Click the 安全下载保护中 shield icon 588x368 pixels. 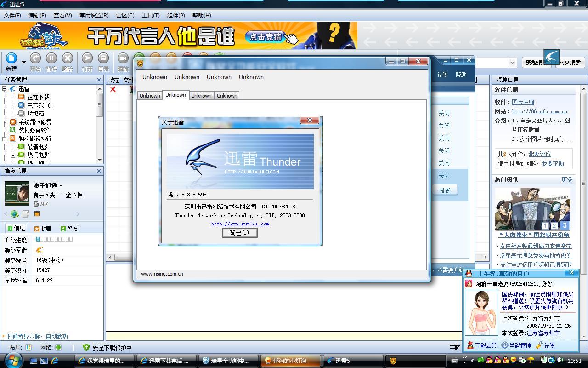coord(86,347)
